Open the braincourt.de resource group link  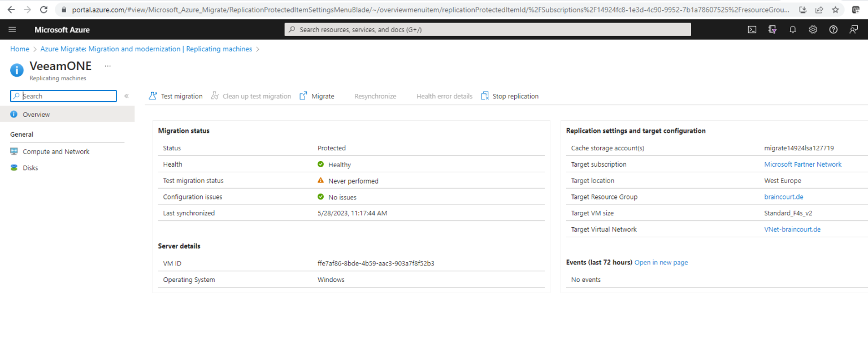point(784,197)
